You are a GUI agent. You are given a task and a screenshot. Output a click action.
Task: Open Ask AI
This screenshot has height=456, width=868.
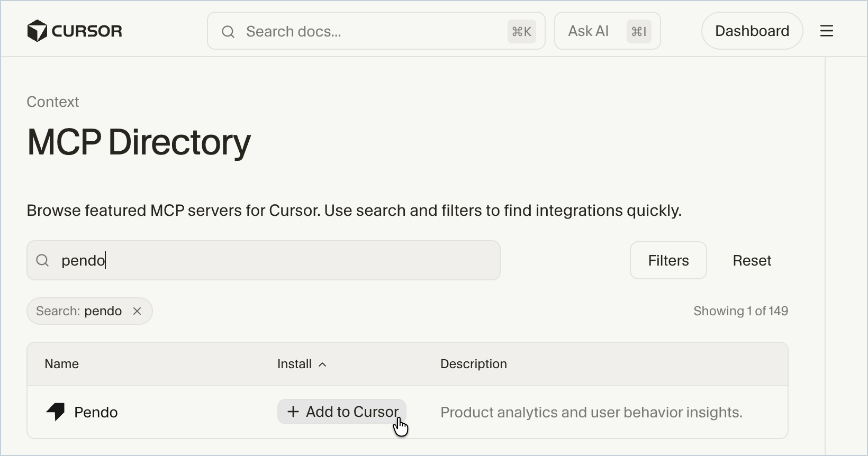(x=608, y=31)
